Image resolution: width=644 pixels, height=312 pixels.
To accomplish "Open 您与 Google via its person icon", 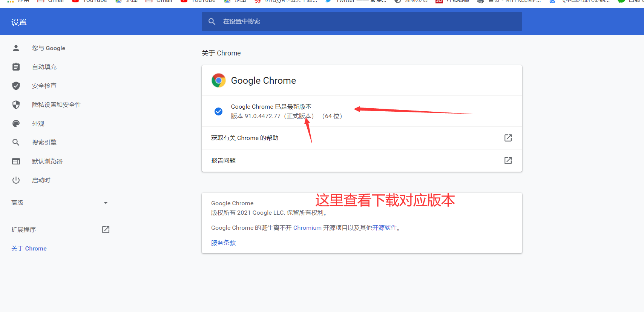I will (x=16, y=48).
